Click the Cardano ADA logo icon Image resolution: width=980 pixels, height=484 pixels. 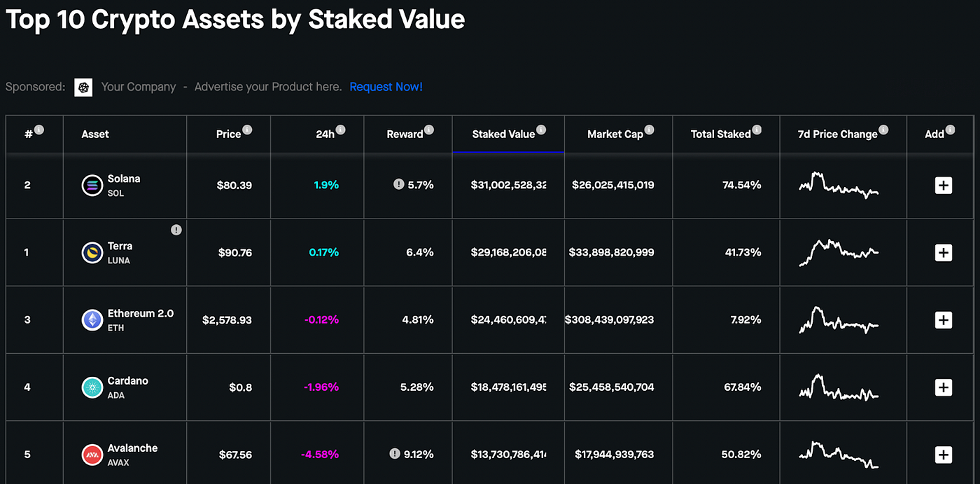pos(92,387)
